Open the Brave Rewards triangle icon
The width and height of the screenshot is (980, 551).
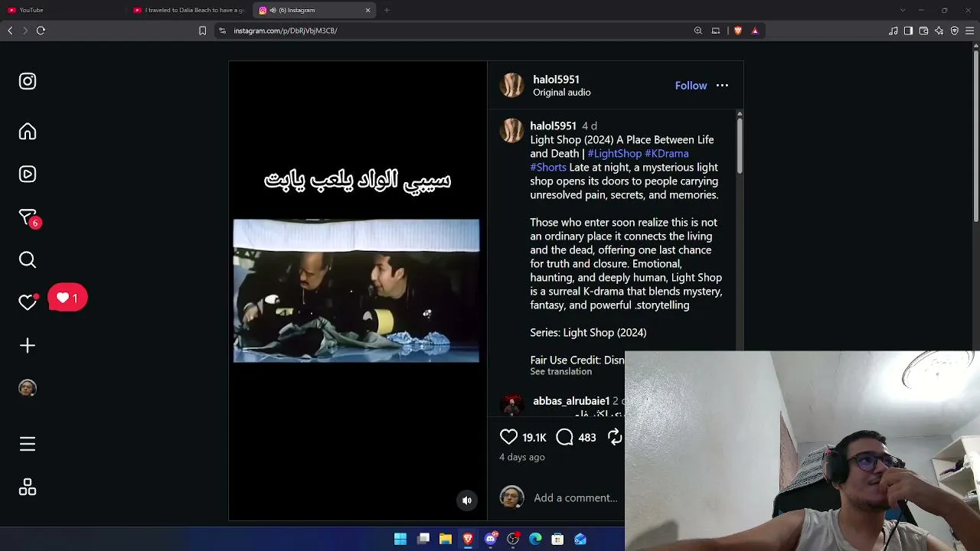755,31
